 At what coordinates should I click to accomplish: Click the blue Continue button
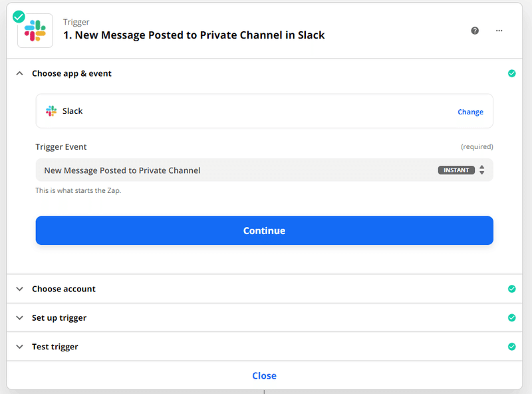coord(264,230)
